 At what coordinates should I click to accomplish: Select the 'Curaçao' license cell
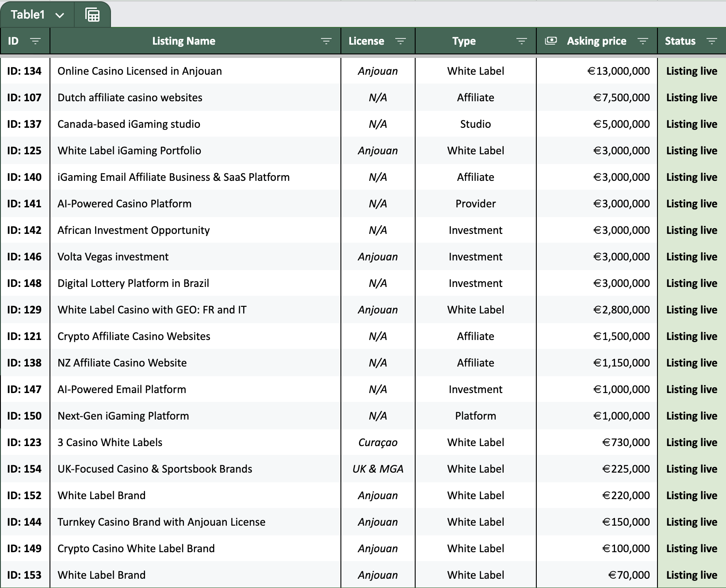[x=378, y=443]
